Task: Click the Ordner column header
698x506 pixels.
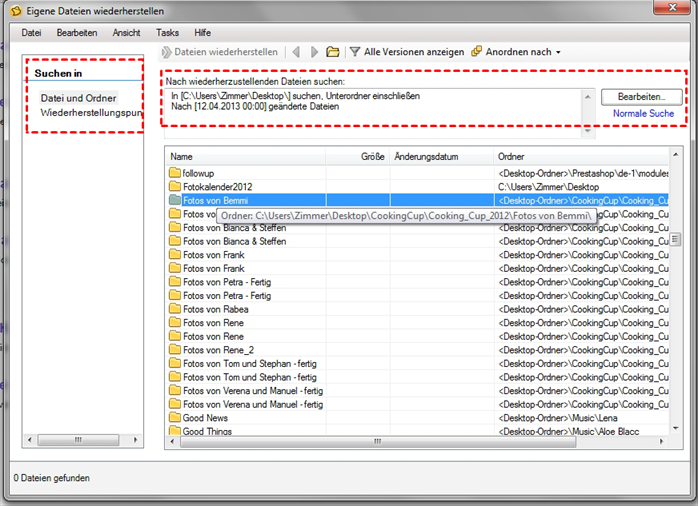Action: (x=581, y=157)
